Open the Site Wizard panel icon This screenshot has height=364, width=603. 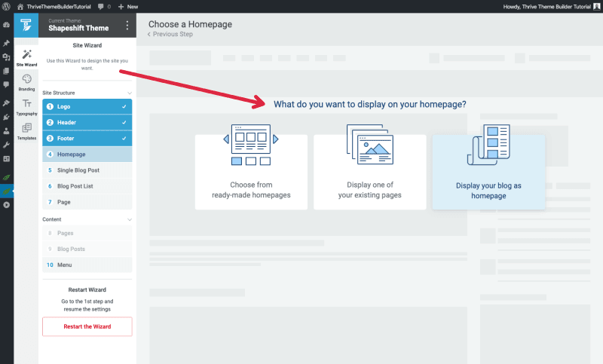26,57
